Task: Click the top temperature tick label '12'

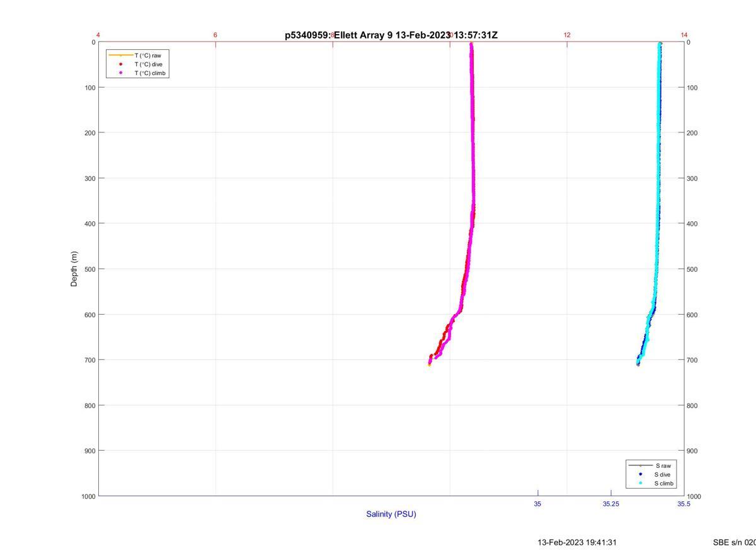Action: tap(567, 35)
